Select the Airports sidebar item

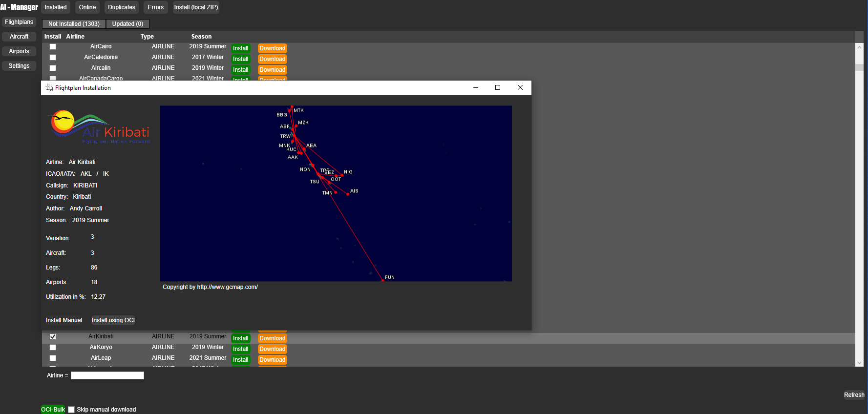(x=19, y=51)
